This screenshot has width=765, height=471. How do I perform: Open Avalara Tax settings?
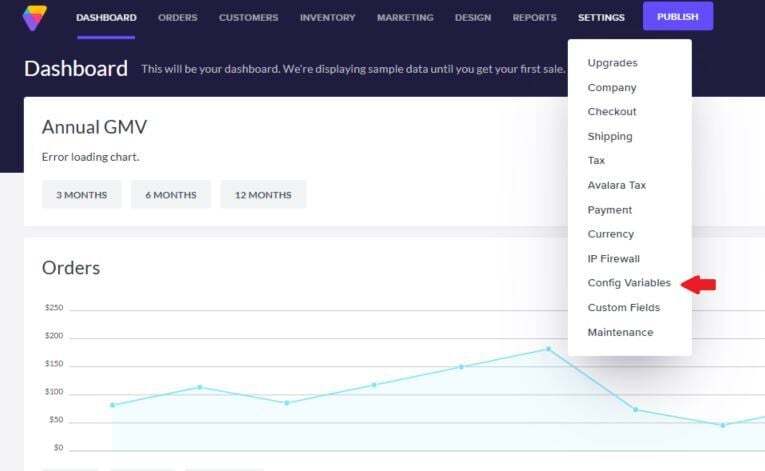[x=617, y=186]
